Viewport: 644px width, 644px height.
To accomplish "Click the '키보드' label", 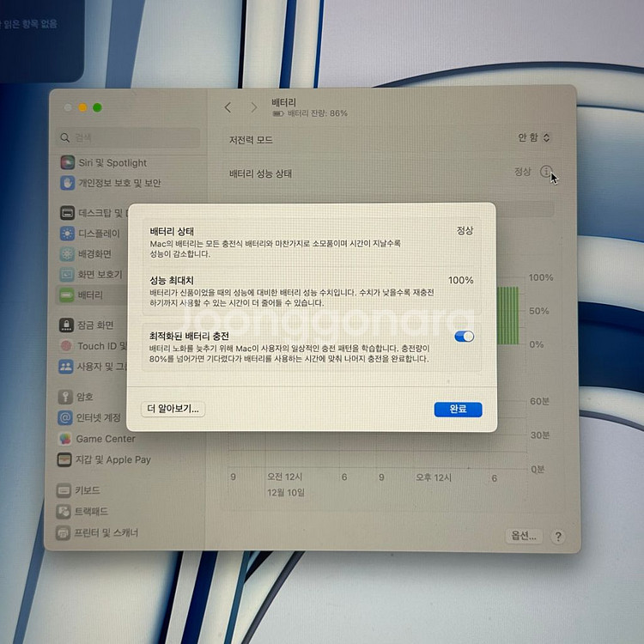I will point(87,490).
